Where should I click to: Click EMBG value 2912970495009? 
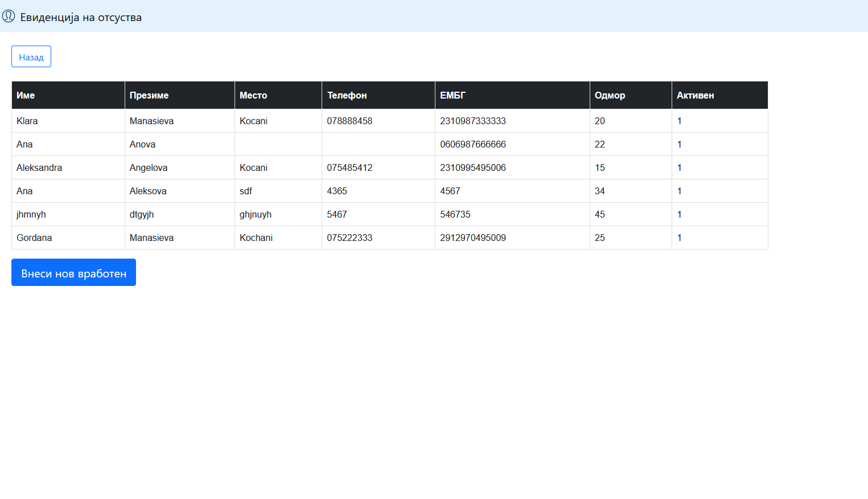(x=472, y=238)
